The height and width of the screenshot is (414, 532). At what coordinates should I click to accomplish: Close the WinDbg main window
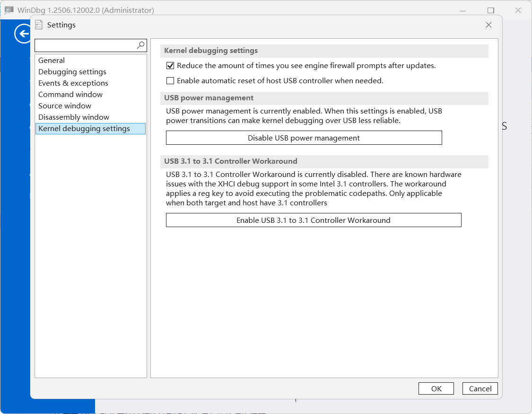[x=518, y=10]
